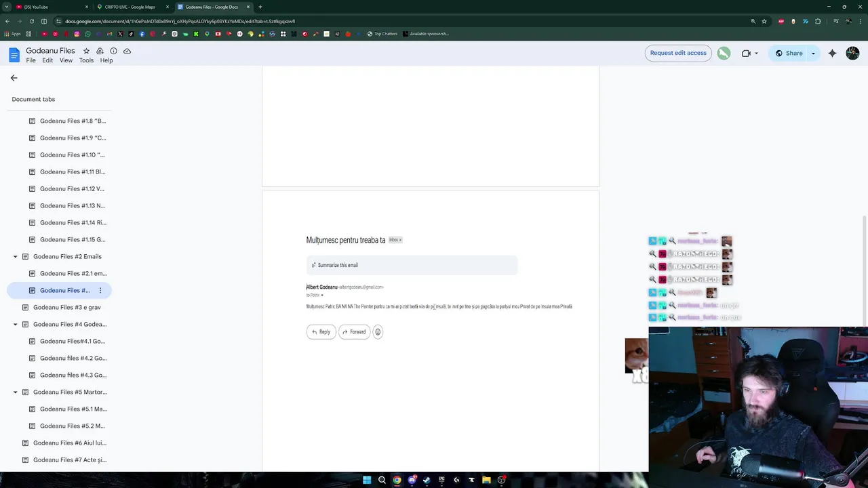This screenshot has width=868, height=488.
Task: Click Reply in the email
Action: [321, 332]
